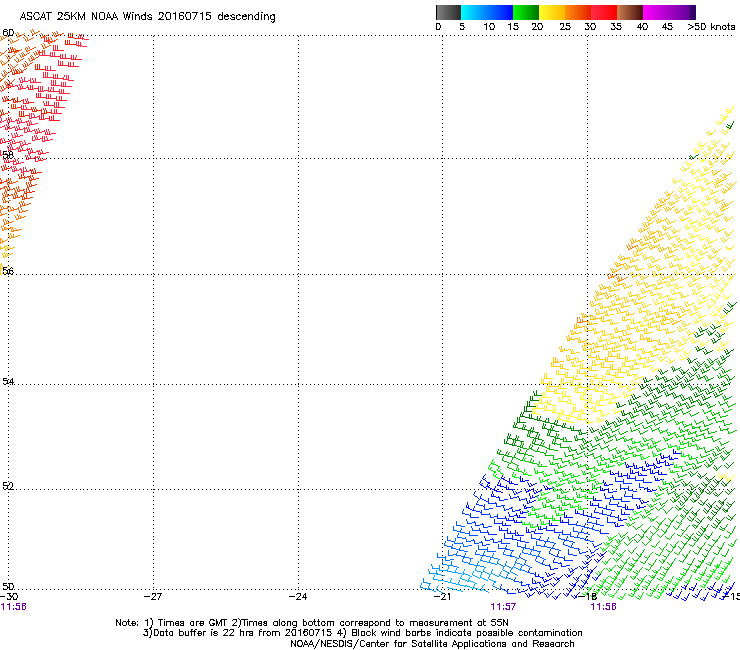Click the longitude label -27
Viewport: 740px width, 650px height.
[153, 597]
